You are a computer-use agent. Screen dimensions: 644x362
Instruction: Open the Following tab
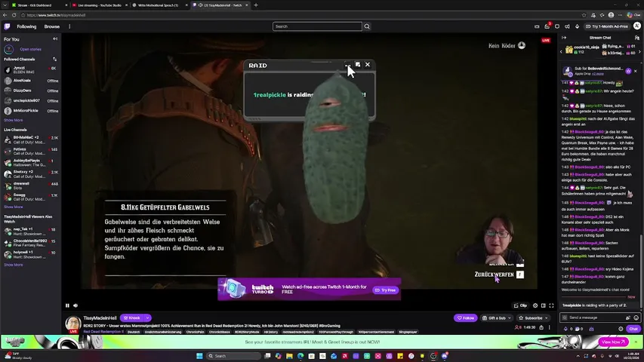(26, 26)
